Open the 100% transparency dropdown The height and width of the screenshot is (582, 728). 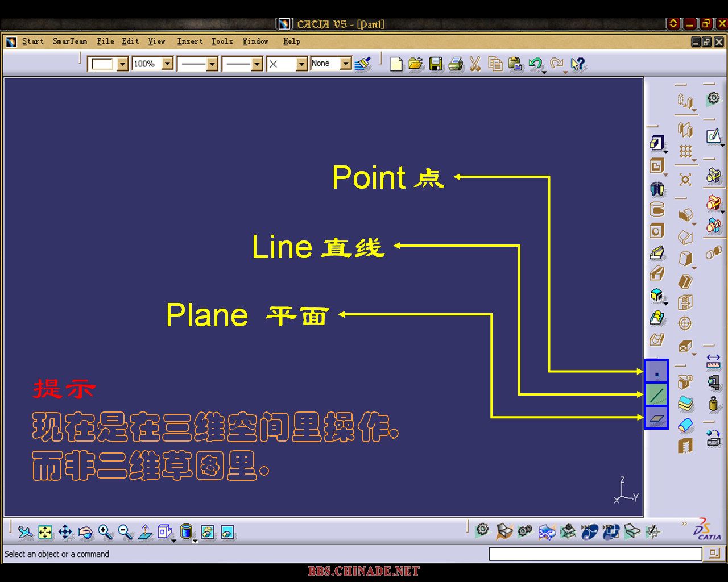pyautogui.click(x=167, y=64)
